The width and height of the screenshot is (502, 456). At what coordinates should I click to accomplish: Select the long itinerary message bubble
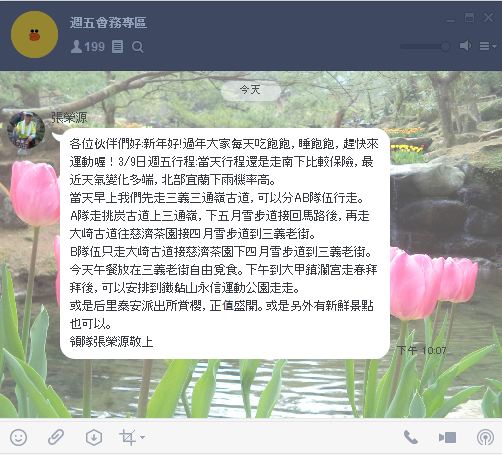point(225,243)
